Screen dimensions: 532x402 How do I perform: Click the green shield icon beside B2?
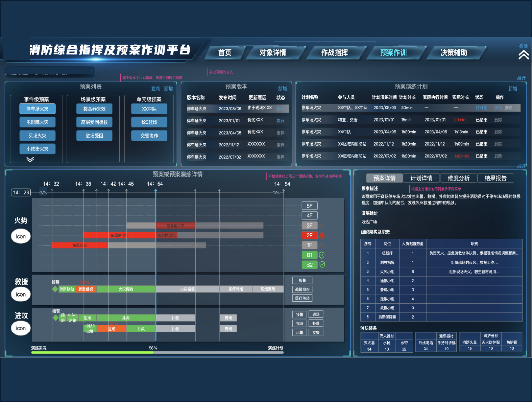[322, 264]
